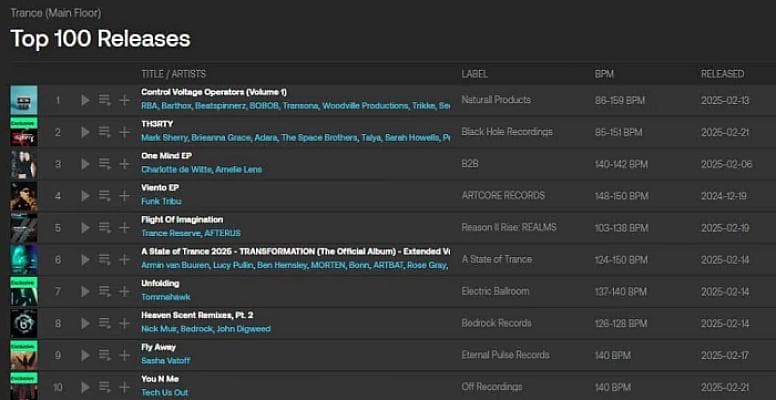Screen dimensions: 776x400
Task: Play One Mind EP
Action: pos(85,164)
